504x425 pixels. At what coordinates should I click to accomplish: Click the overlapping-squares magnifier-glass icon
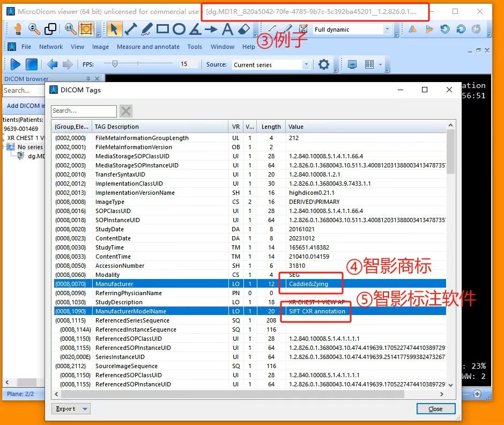click(x=50, y=29)
